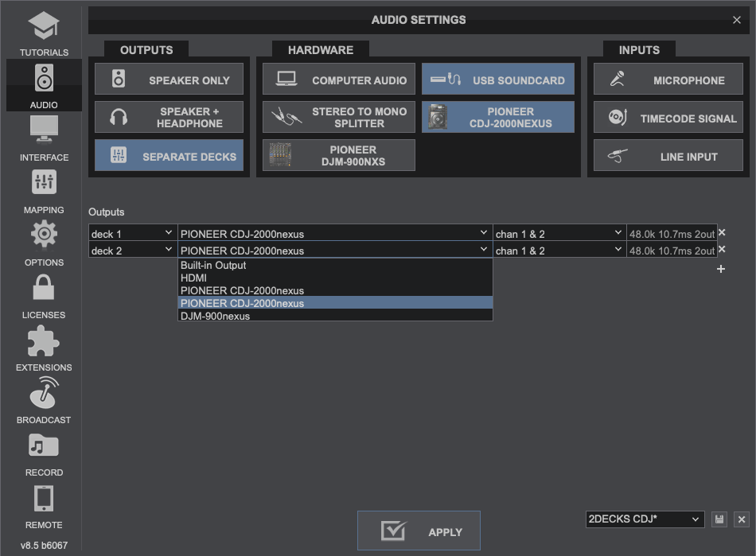Click deck 1 48.0k 10.7ms 2out info
The image size is (756, 556).
[x=672, y=234]
